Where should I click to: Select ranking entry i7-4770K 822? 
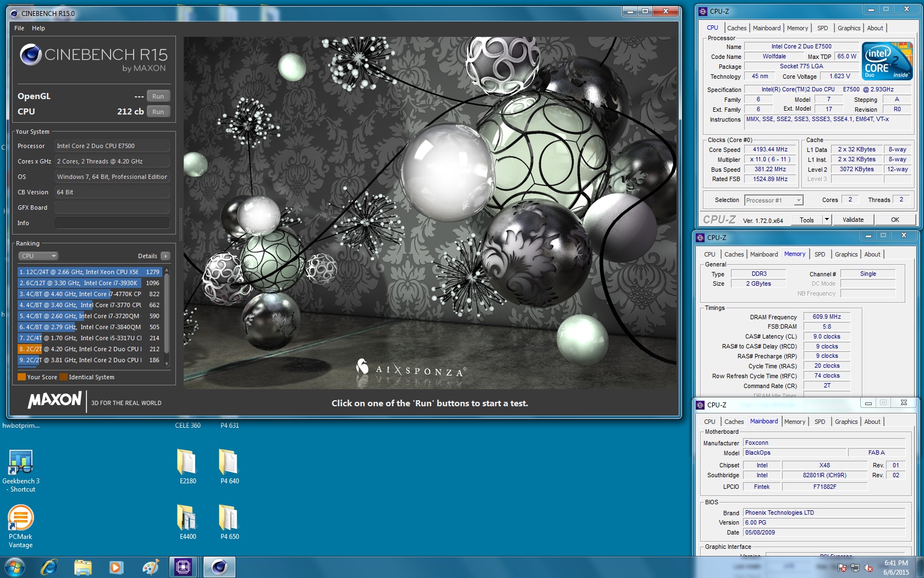[89, 294]
